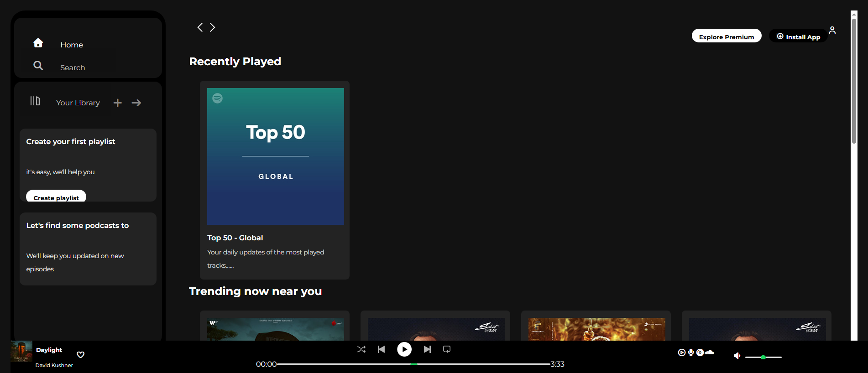Viewport: 868px width, 373px height.
Task: Open the Search menu item
Action: pos(73,67)
